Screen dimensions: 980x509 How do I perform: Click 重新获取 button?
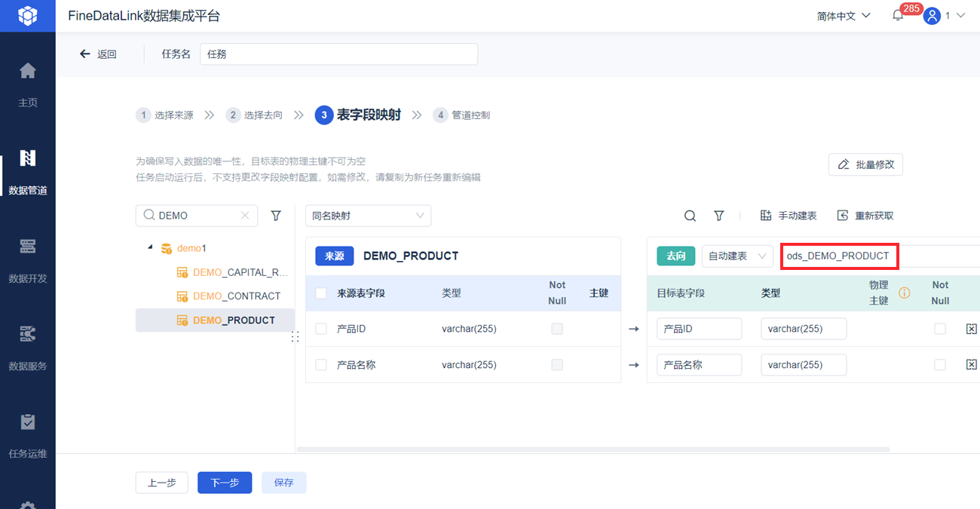pyautogui.click(x=865, y=216)
